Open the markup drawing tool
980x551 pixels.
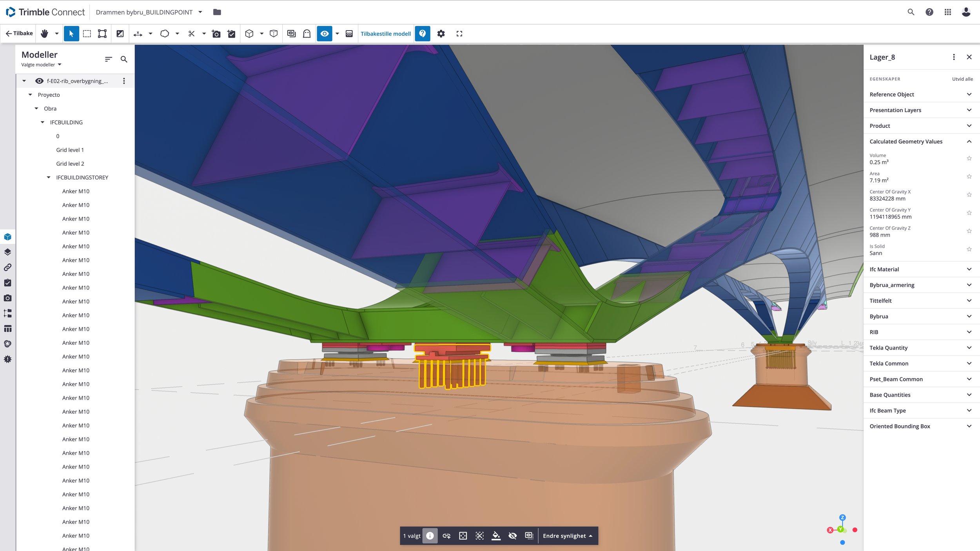(x=120, y=34)
